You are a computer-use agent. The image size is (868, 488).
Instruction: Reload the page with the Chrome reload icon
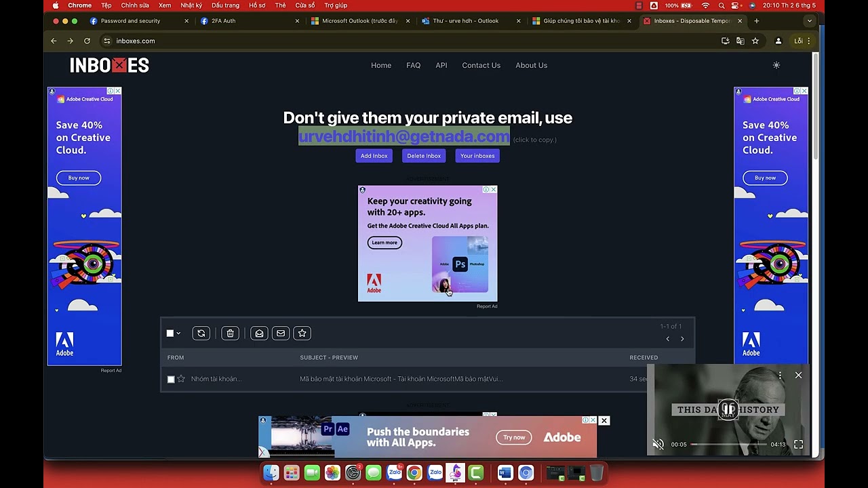tap(87, 41)
